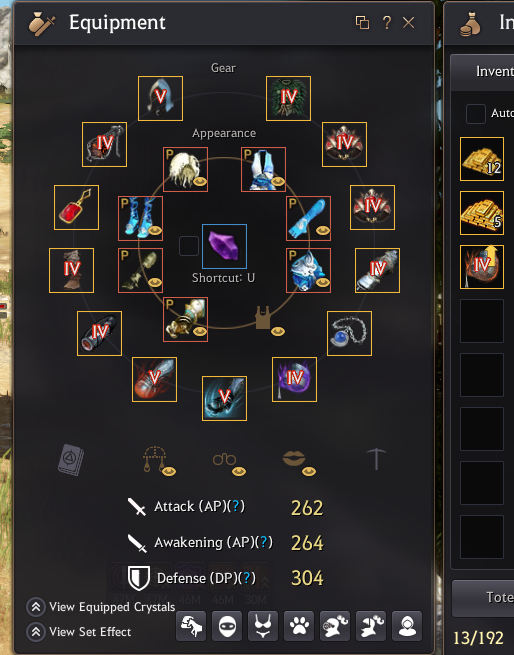Toggle eye icon on lips cosmetic slot

[x=309, y=472]
